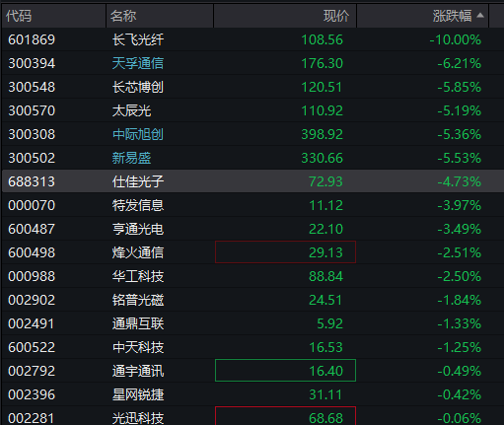
Task: Select stock code 600522
Action: pyautogui.click(x=32, y=347)
